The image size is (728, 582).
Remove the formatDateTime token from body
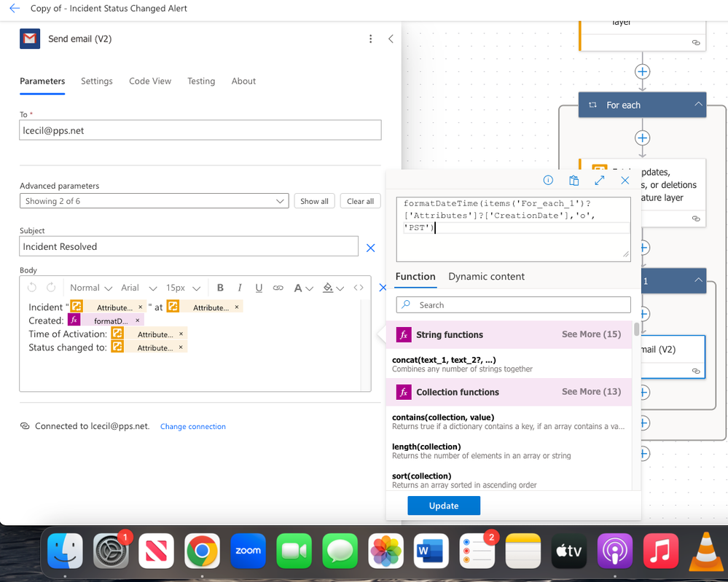pyautogui.click(x=138, y=321)
